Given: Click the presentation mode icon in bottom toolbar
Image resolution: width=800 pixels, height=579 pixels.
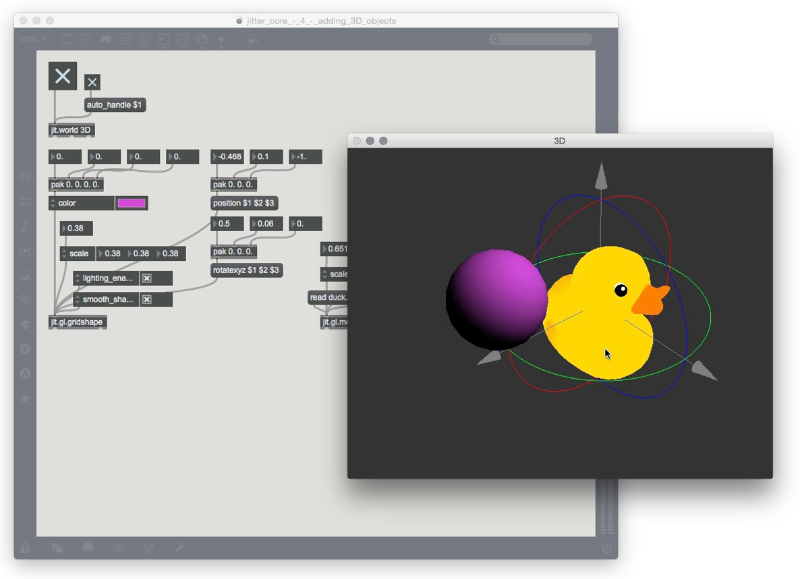Looking at the screenshot, I should [x=88, y=548].
